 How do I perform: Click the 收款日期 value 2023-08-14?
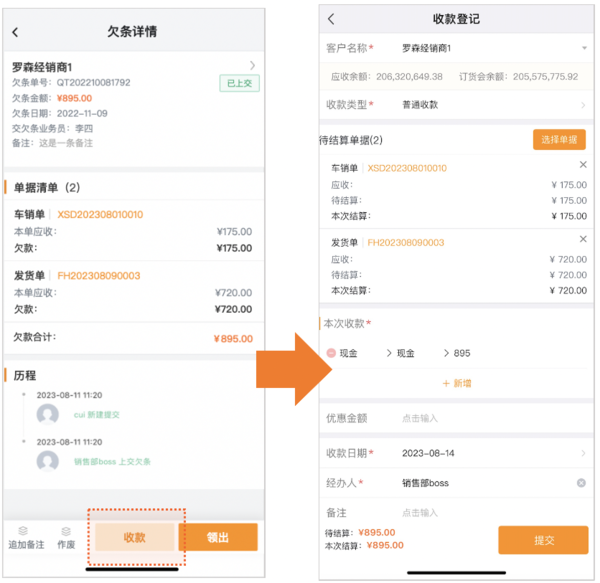click(428, 453)
